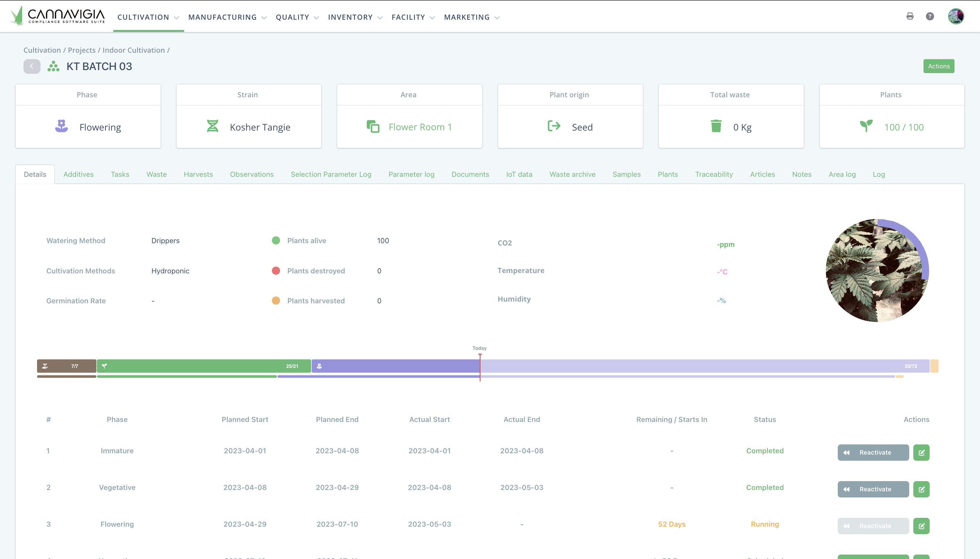Open the Flower Room 1 link
Viewport: 980px width, 559px height.
[420, 127]
